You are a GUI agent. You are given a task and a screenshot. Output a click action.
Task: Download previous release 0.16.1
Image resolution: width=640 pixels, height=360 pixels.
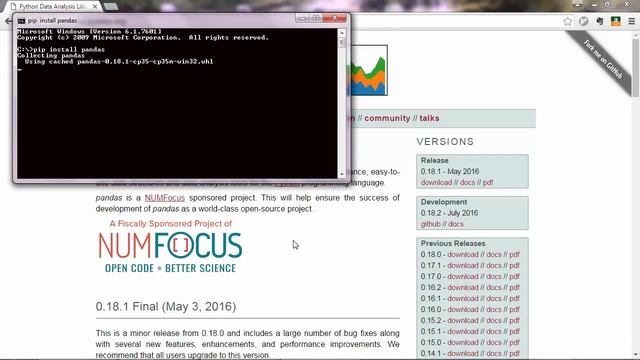462,298
